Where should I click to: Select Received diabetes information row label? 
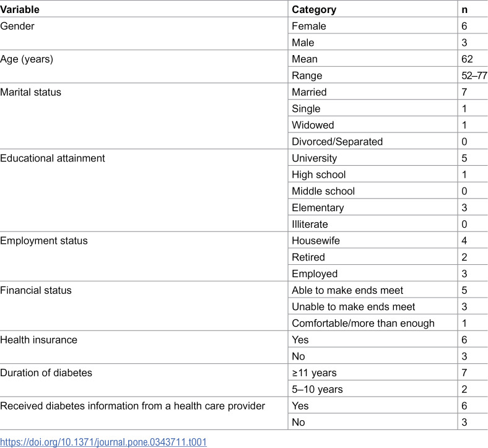[x=133, y=406]
